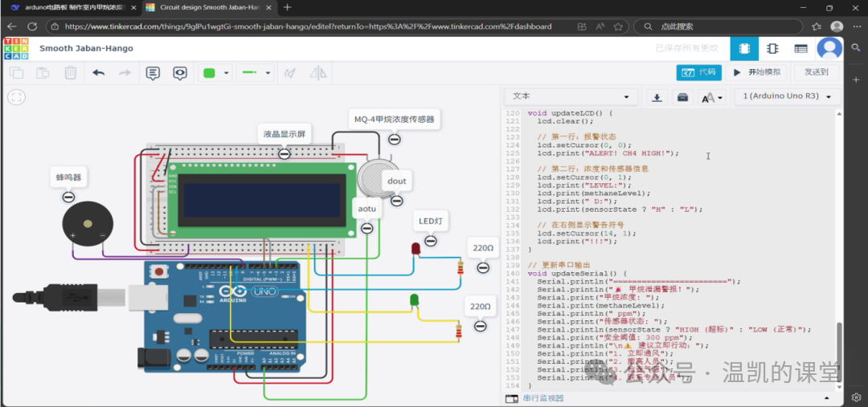Viewport: 868px width, 407px height.
Task: Select the piezo buzzer component
Action: pos(88,225)
